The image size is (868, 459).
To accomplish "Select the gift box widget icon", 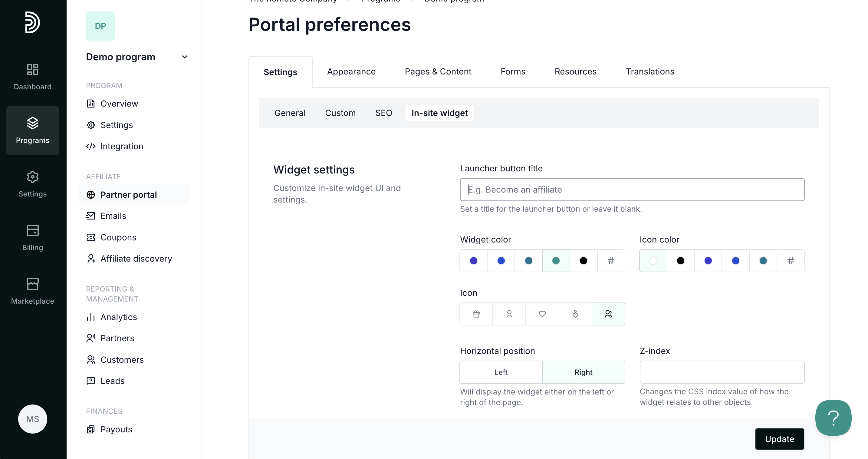I will pos(476,314).
